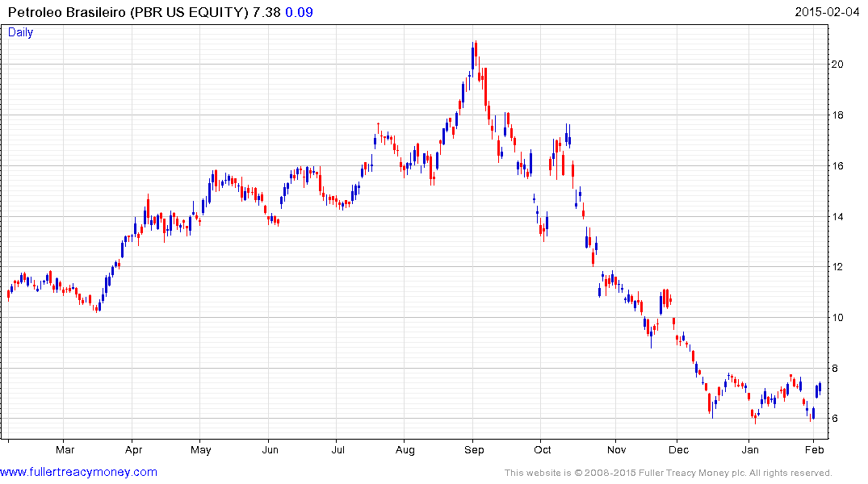Click the last price value 7.38
The width and height of the screenshot is (868, 484).
(x=266, y=12)
